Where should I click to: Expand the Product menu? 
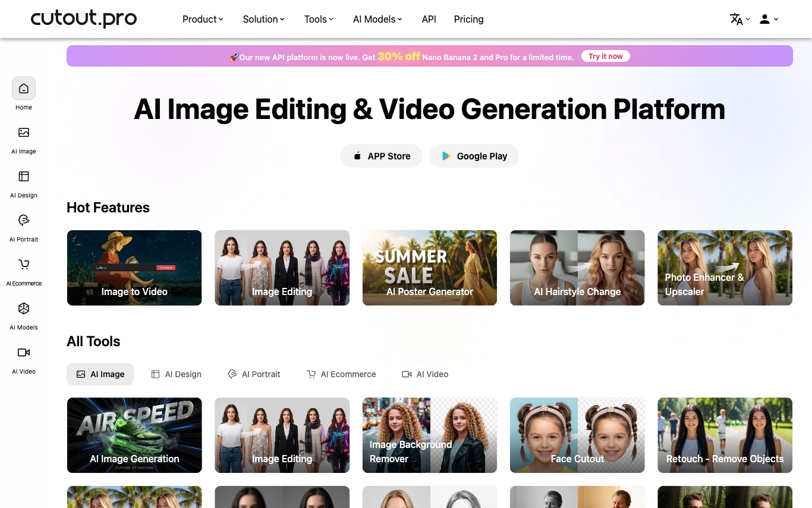203,19
